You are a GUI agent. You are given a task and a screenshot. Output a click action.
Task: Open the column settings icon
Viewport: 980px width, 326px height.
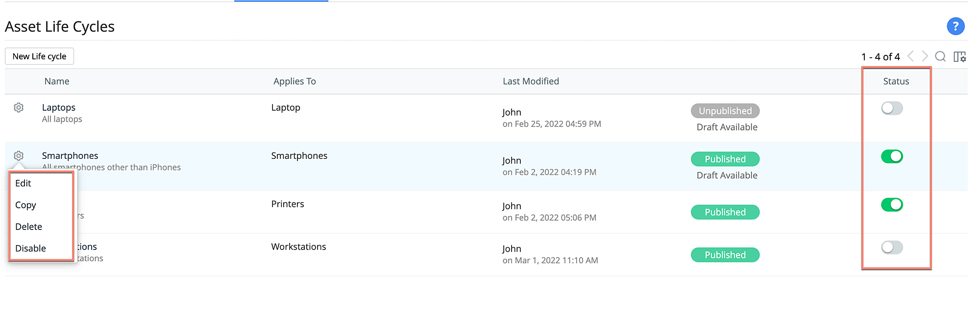pyautogui.click(x=959, y=57)
